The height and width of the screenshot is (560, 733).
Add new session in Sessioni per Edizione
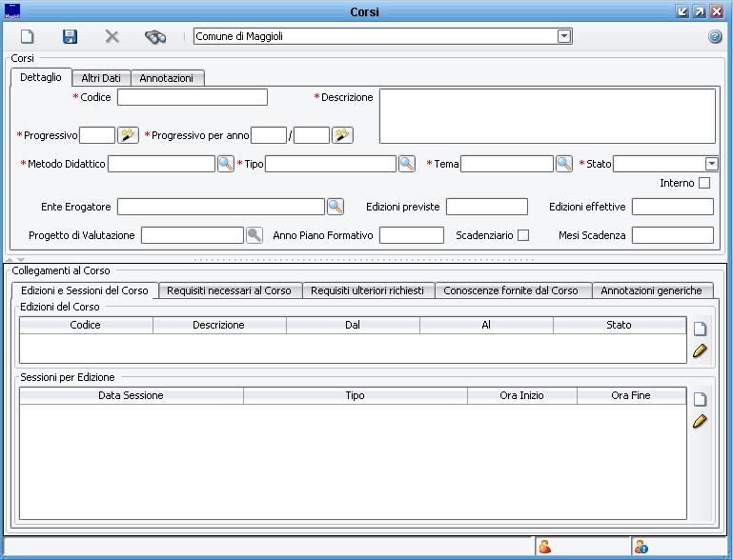pos(700,400)
